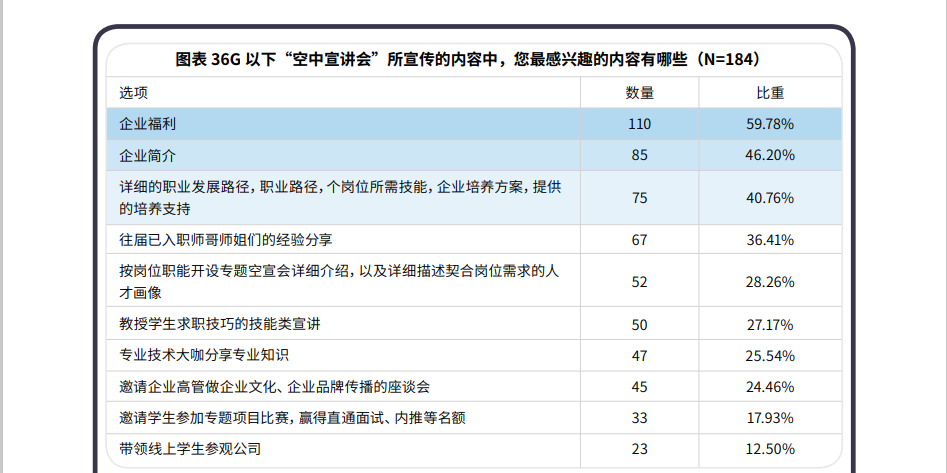Click the count 67 cell
The width and height of the screenshot is (947, 473).
[x=640, y=240]
